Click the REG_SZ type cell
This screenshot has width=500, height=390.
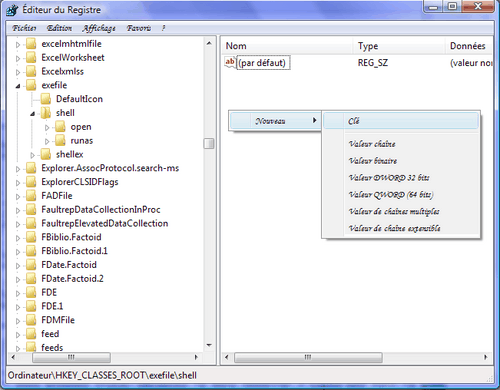373,63
